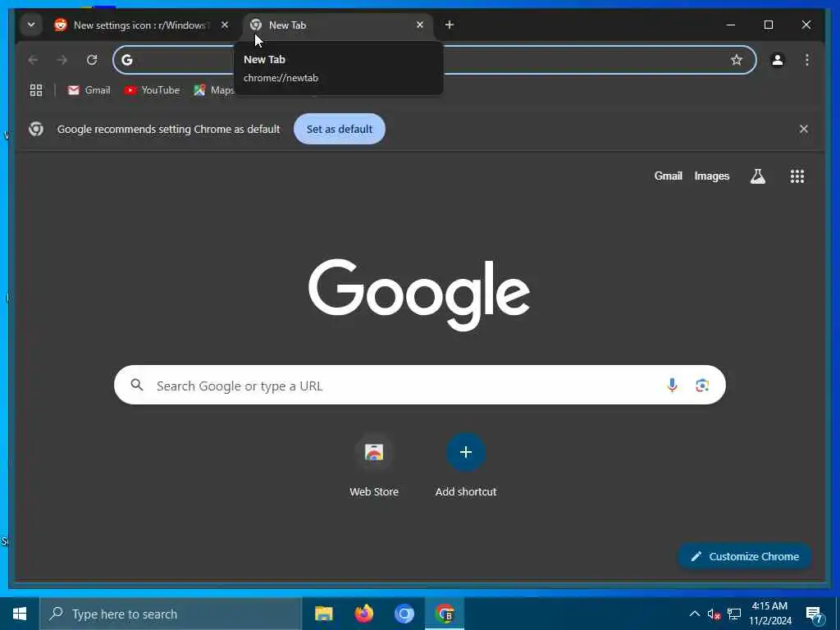Launch Firefox from taskbar
The width and height of the screenshot is (840, 630).
click(363, 614)
